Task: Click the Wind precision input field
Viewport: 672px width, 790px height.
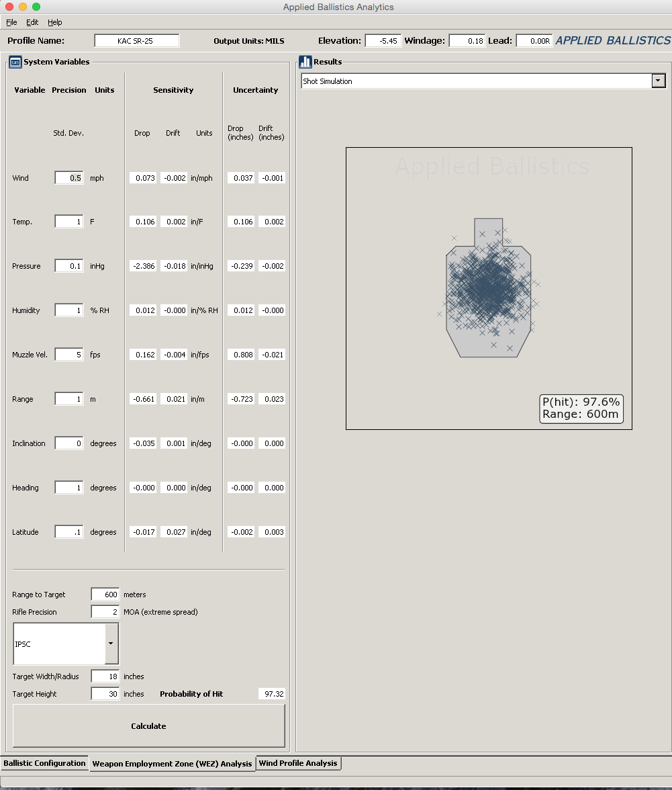Action: pyautogui.click(x=69, y=178)
